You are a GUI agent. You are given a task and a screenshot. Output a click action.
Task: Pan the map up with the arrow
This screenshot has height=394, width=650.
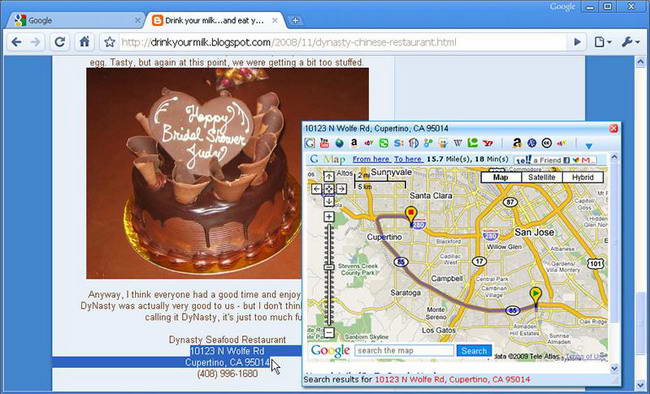tap(329, 177)
